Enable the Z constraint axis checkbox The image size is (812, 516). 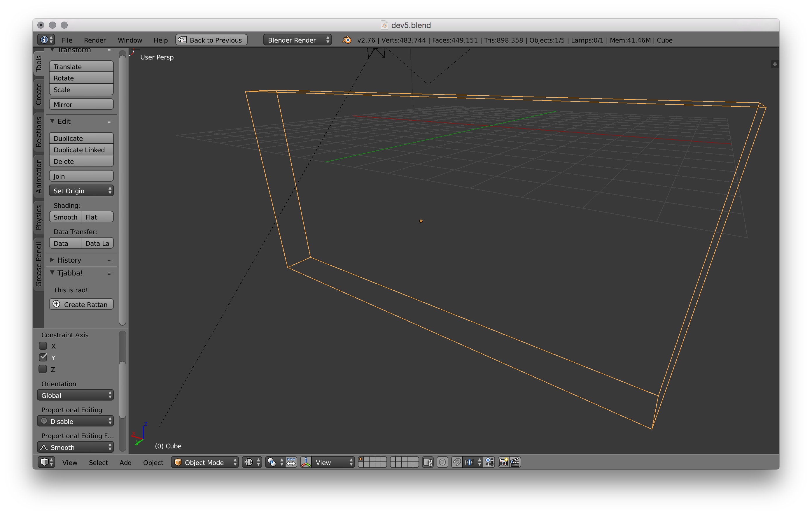pos(43,369)
